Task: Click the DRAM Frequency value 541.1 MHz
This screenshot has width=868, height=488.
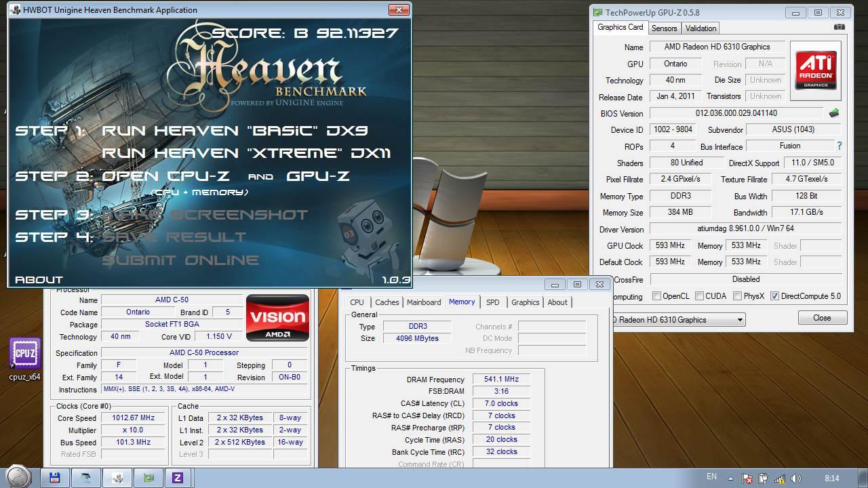Action: point(501,380)
